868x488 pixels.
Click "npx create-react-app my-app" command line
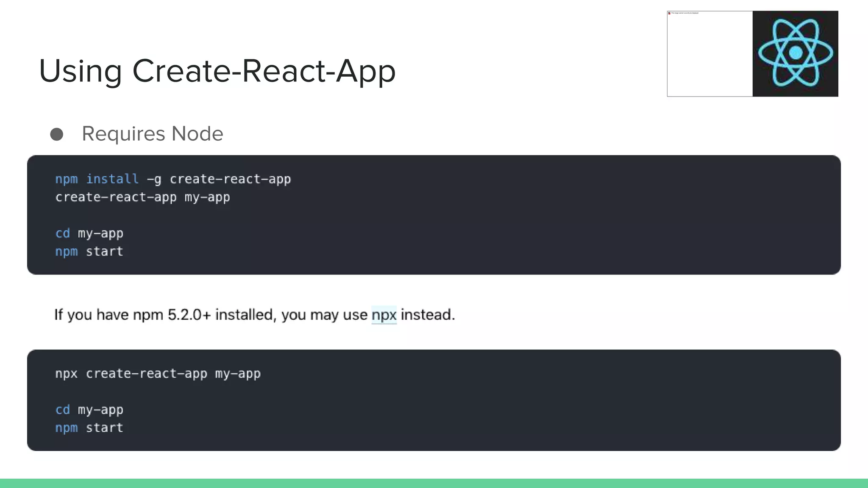click(158, 374)
